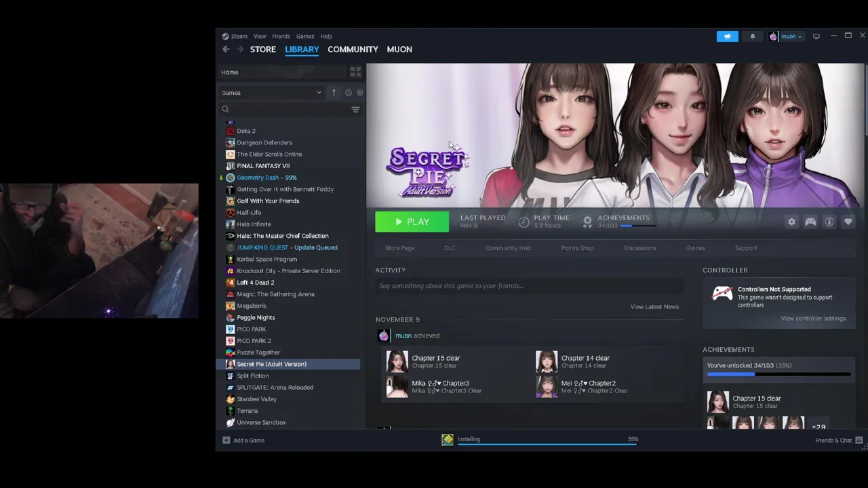Switch library to grid view icon
The width and height of the screenshot is (868, 488).
[355, 72]
